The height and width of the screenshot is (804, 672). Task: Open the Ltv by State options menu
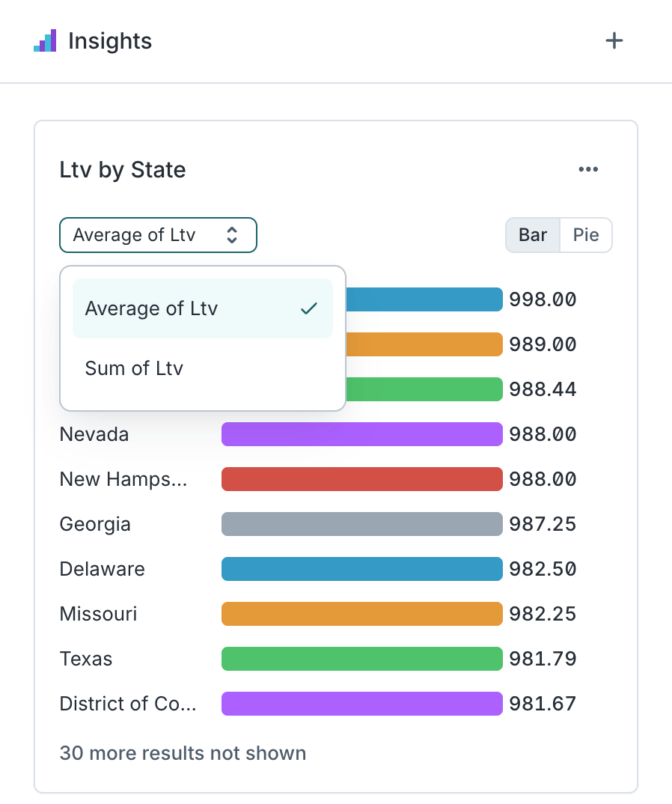[x=588, y=169]
